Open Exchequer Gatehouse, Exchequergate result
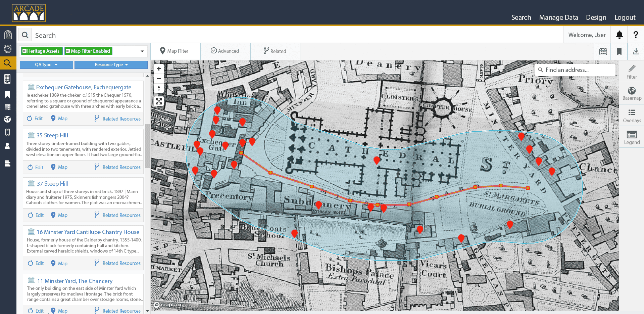 pyautogui.click(x=84, y=87)
